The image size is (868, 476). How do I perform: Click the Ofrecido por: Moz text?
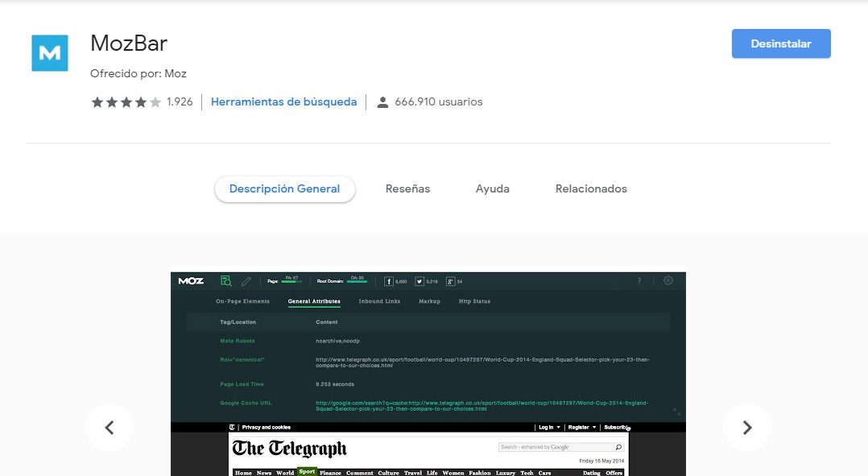click(x=138, y=73)
